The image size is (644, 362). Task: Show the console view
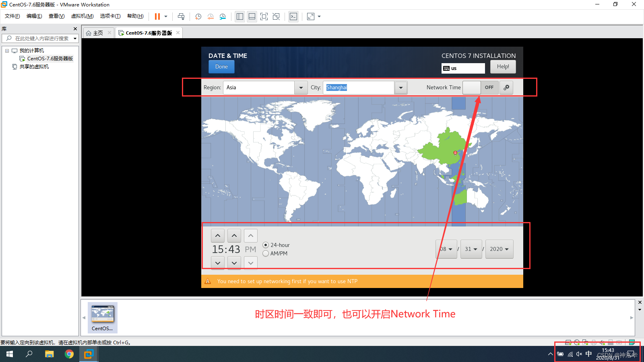(293, 16)
